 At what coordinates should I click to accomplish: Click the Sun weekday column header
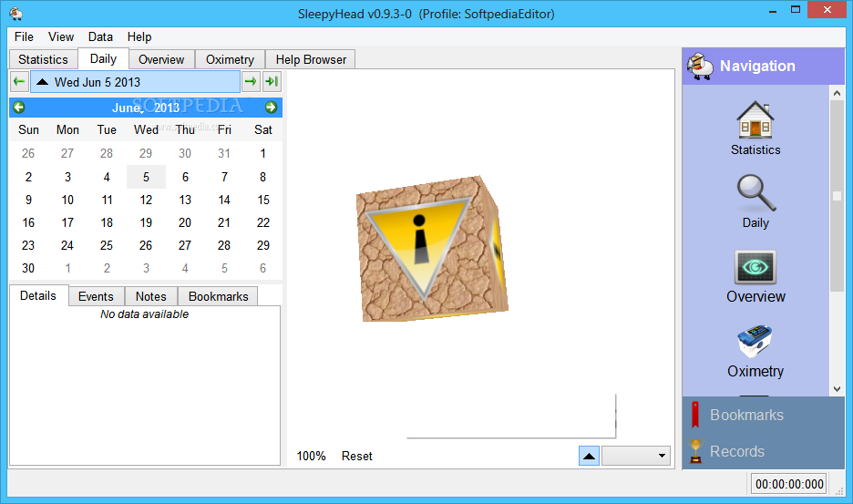(x=28, y=129)
